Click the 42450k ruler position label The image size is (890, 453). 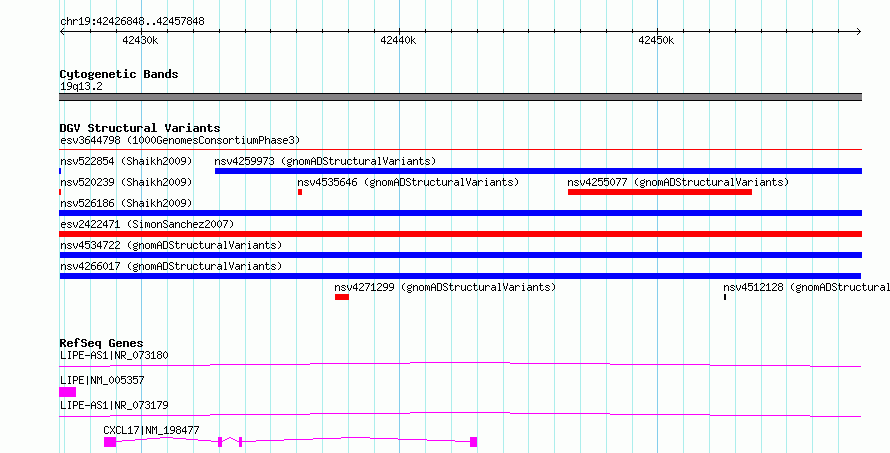pyautogui.click(x=656, y=40)
